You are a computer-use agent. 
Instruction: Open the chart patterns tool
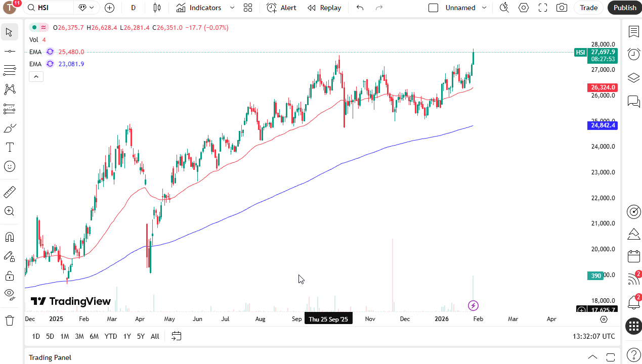click(9, 89)
